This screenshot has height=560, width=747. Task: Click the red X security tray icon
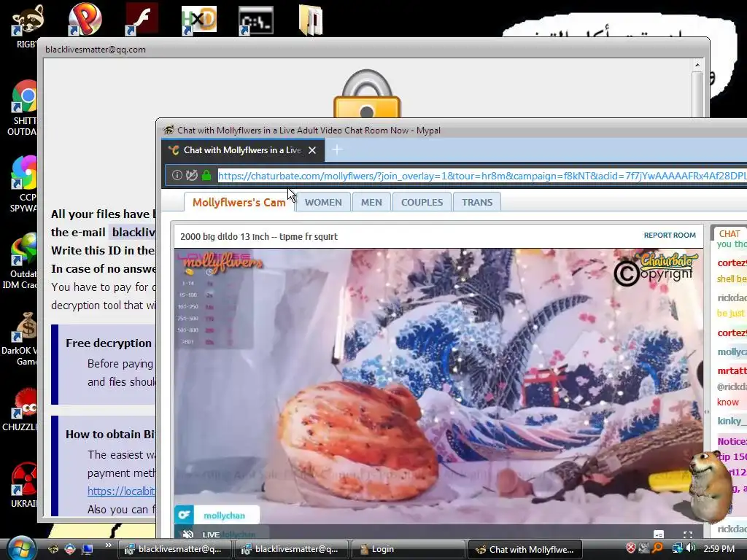click(x=631, y=548)
